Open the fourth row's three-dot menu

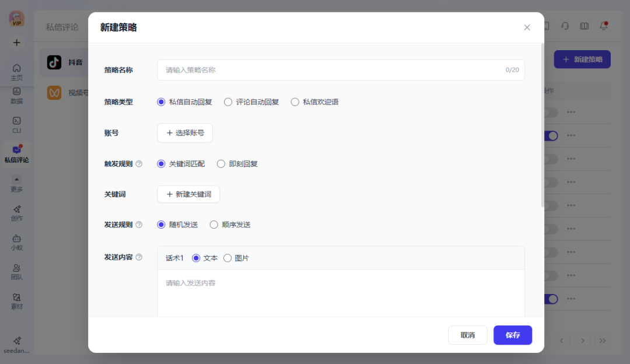(x=571, y=182)
